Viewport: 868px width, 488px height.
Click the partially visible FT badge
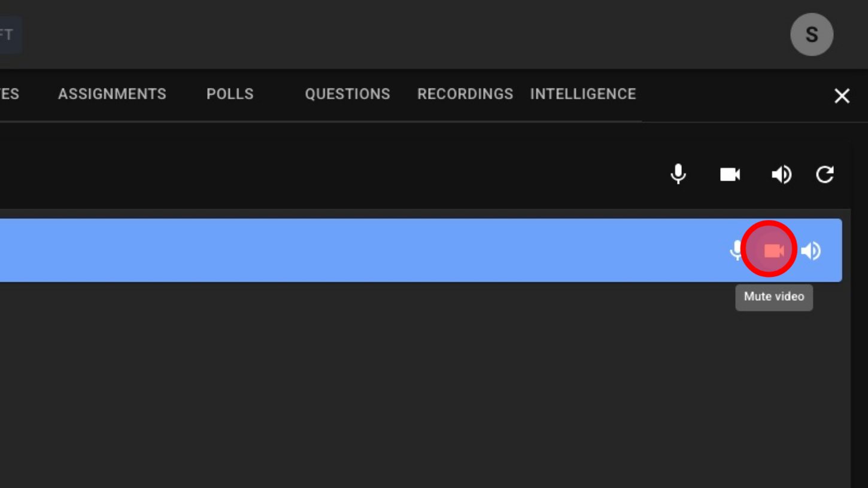click(8, 35)
